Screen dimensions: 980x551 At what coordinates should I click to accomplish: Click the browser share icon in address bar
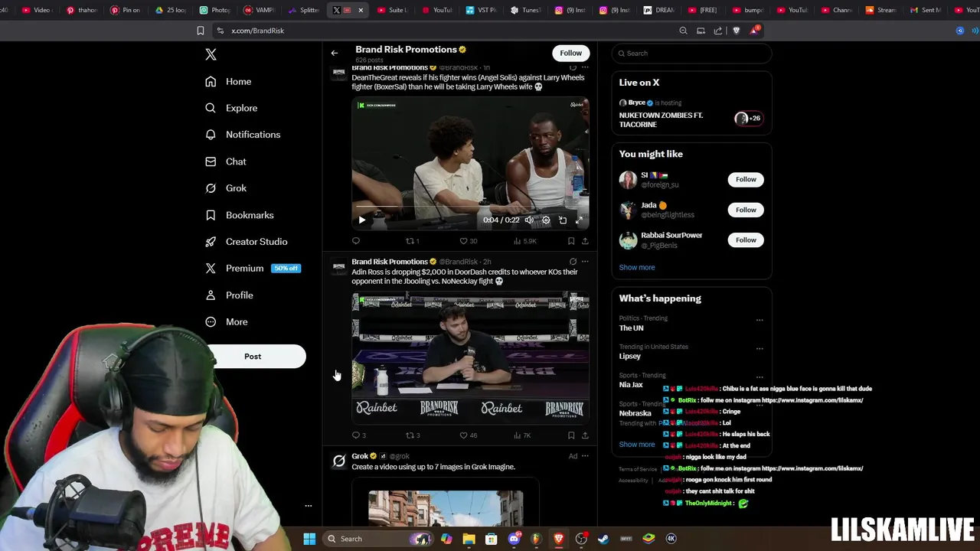[718, 31]
